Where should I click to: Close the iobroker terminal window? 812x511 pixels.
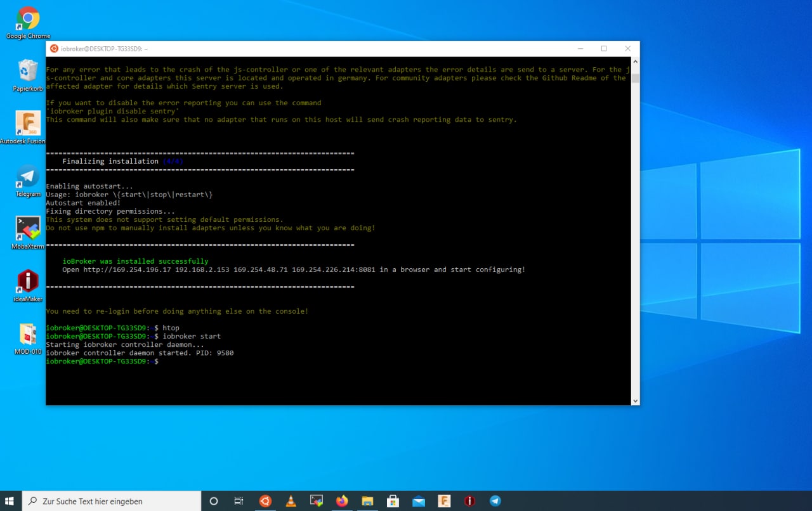point(627,48)
